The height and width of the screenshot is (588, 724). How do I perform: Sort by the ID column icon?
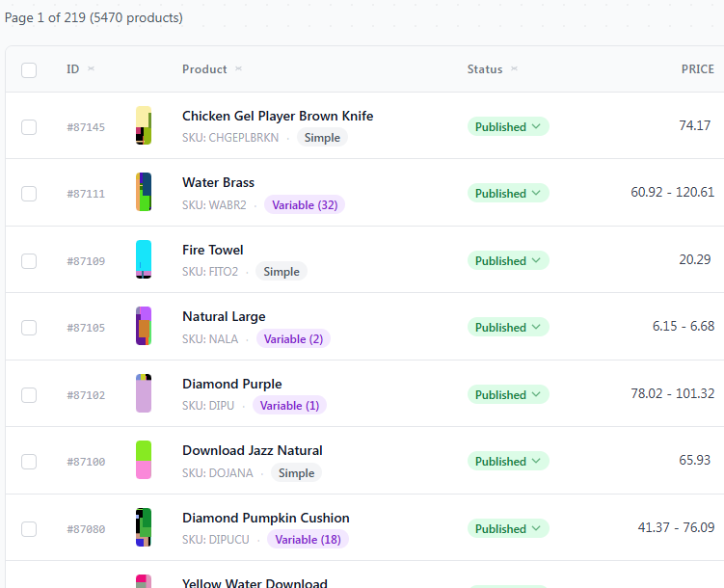tap(91, 68)
